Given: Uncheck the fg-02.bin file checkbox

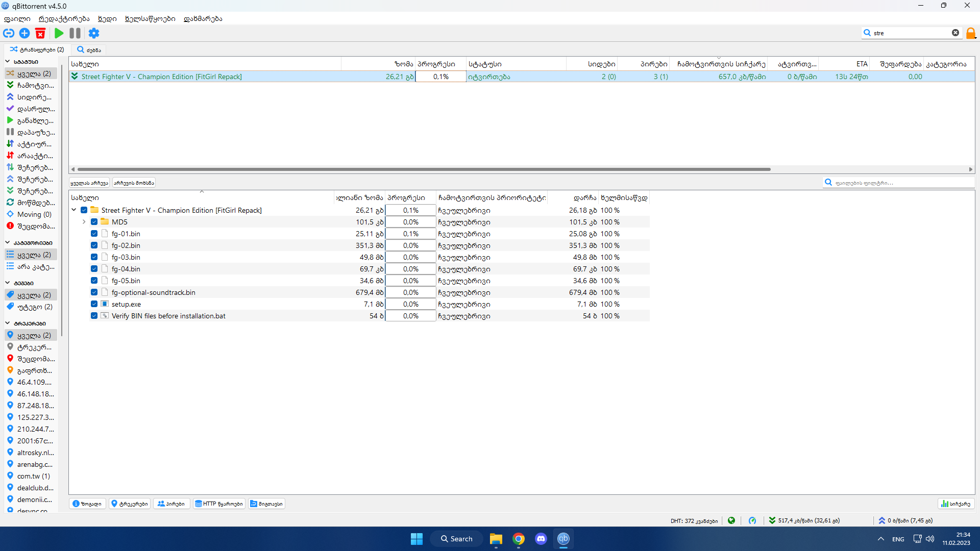Looking at the screenshot, I should (x=94, y=245).
